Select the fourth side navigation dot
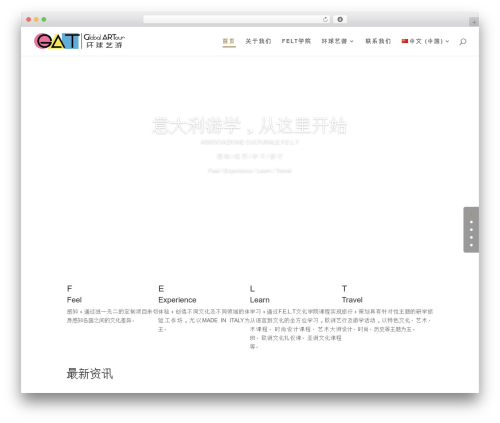Image resolution: width=500 pixels, height=423 pixels. point(471,237)
